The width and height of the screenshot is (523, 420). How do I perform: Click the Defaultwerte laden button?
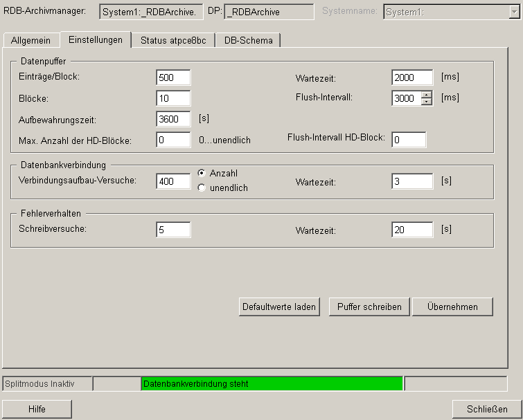pos(279,307)
